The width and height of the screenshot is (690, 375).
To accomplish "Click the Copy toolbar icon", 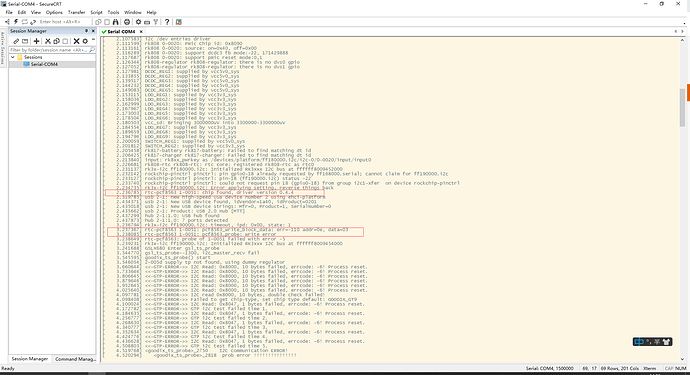I will pyautogui.click(x=98, y=22).
